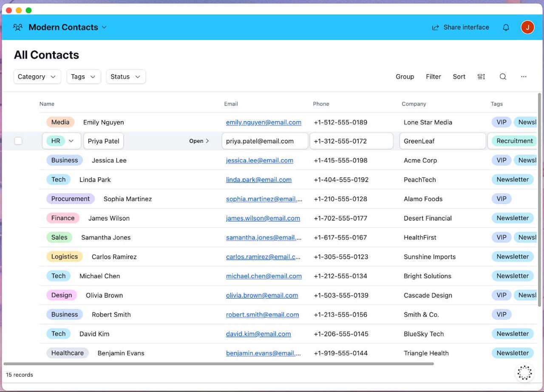Open the more options ellipsis menu
544x392 pixels.
[524, 77]
